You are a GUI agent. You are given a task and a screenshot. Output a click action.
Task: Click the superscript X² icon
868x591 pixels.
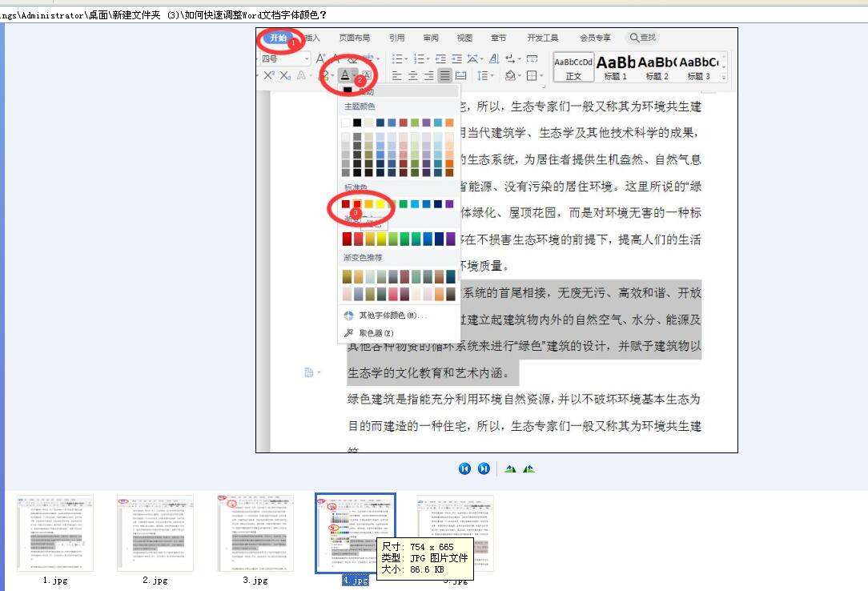pyautogui.click(x=269, y=75)
